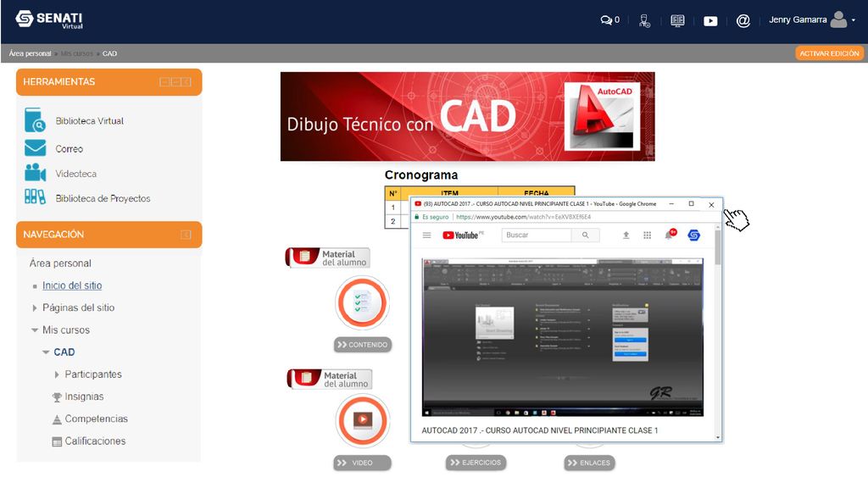This screenshot has height=488, width=868.
Task: Click the YouTube upload icon
Action: 626,236
